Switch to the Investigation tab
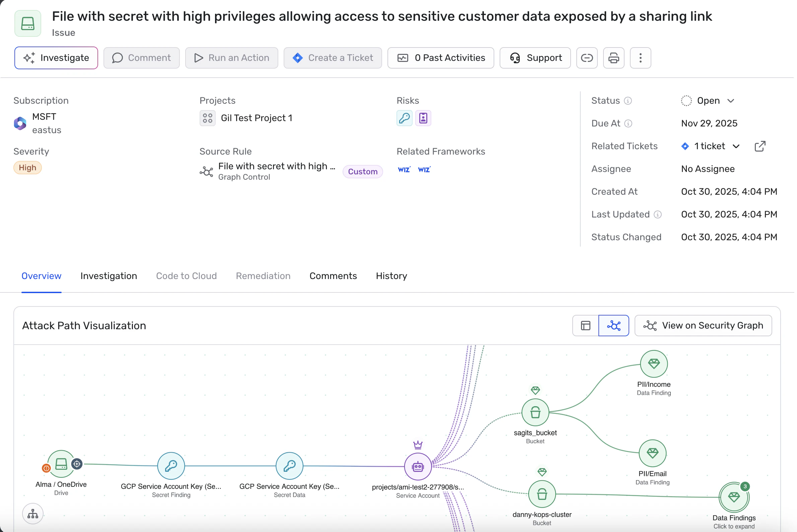Screen dimensions: 797x532 [108, 276]
